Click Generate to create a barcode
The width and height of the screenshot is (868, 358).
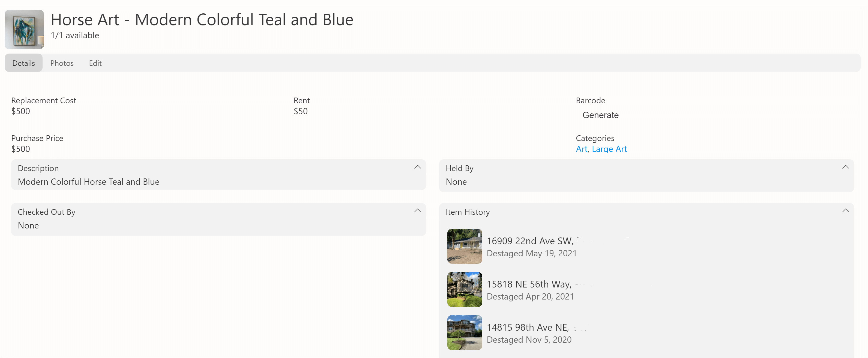click(x=600, y=115)
